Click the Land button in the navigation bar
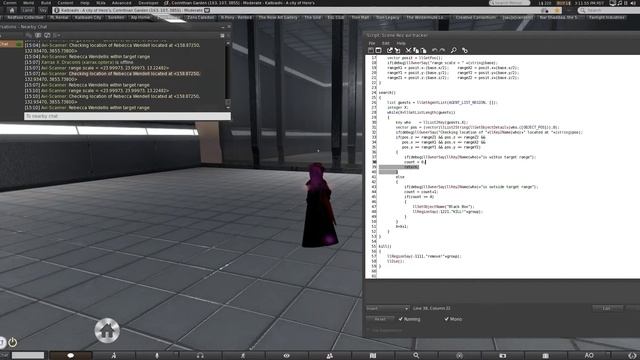Image resolution: width=640 pixels, height=360 pixels. pos(28,10)
